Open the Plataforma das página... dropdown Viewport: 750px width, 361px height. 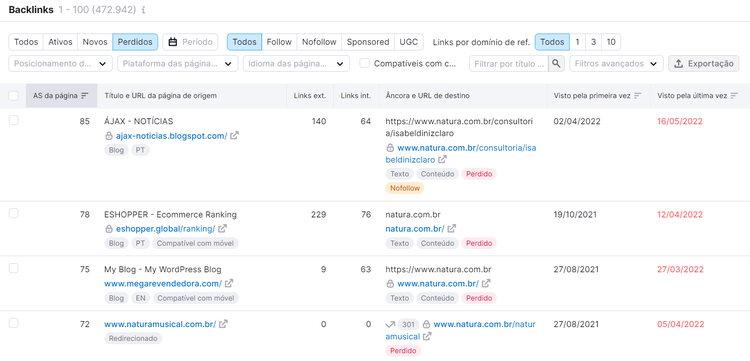pyautogui.click(x=177, y=64)
